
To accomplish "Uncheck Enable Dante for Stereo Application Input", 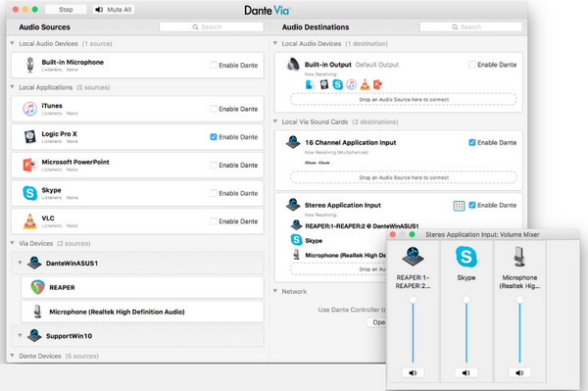I will click(x=472, y=205).
